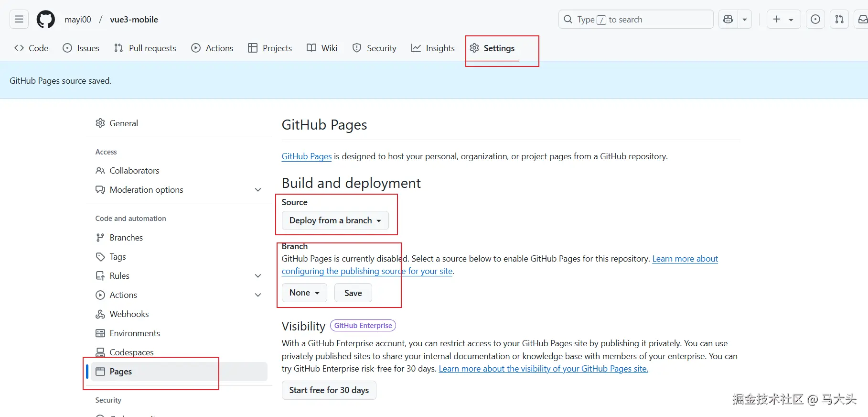The width and height of the screenshot is (868, 417).
Task: Open the None branch dropdown
Action: point(304,293)
